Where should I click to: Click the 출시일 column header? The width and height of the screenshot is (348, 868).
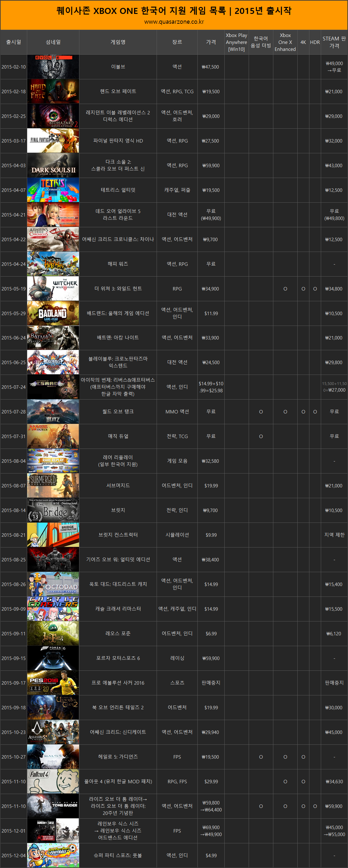(x=14, y=42)
